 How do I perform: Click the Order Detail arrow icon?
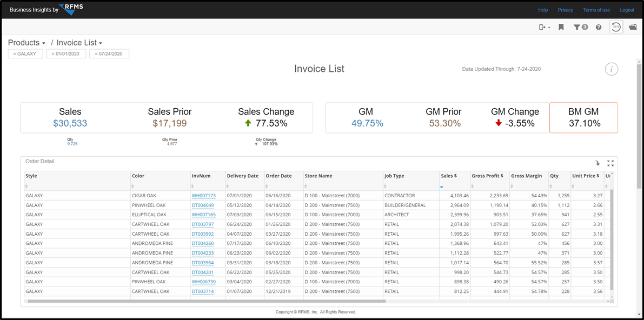tap(597, 163)
